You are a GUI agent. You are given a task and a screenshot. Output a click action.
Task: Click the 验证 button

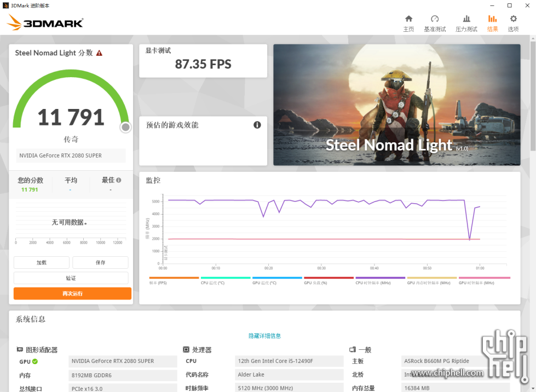pos(71,278)
